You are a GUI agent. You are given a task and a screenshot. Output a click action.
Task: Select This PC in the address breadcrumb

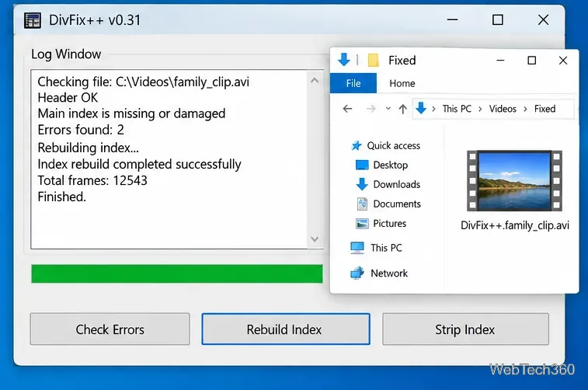point(457,109)
